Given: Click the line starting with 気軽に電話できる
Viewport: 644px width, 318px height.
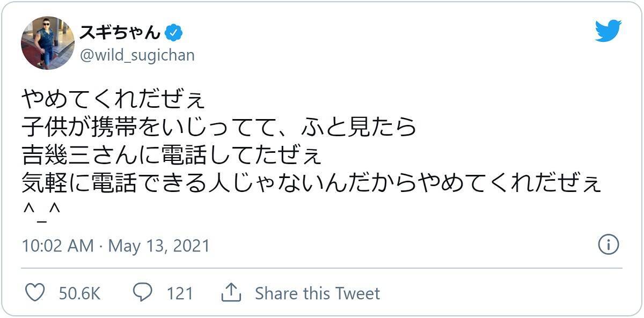Looking at the screenshot, I should (311, 183).
